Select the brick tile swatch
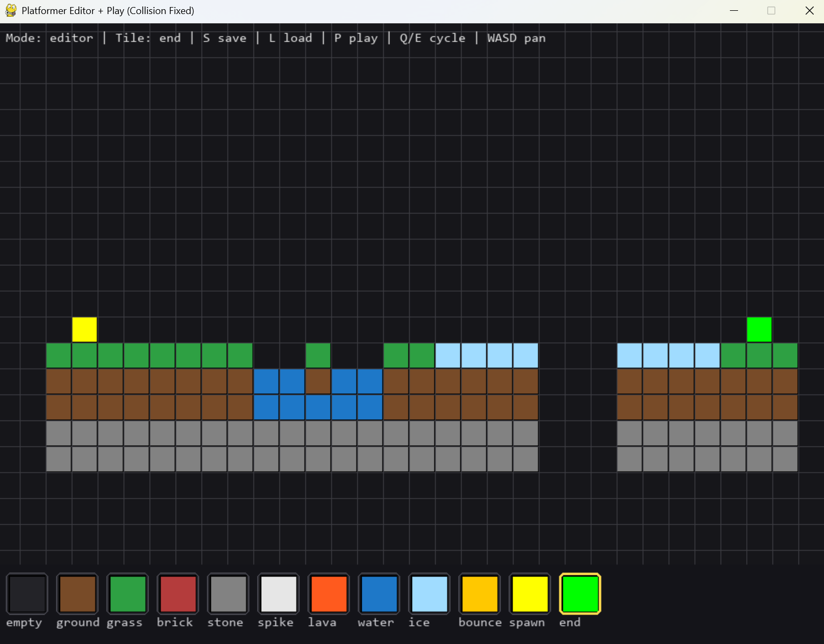 178,594
